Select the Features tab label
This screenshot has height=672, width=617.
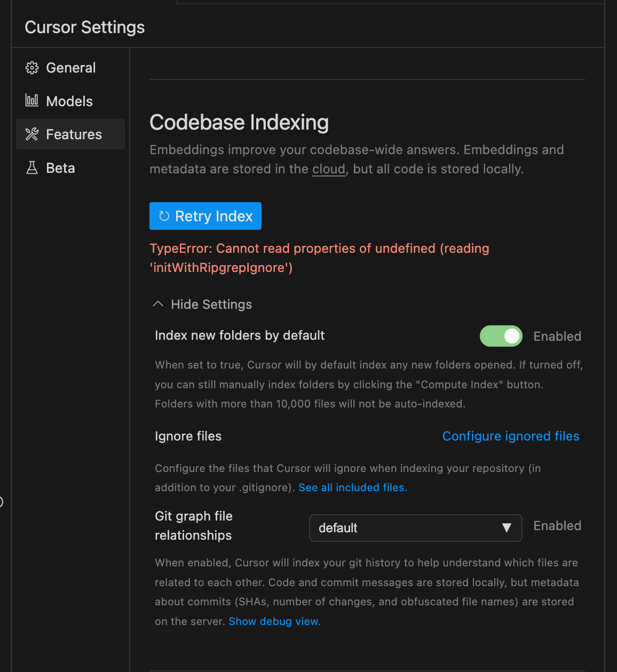[74, 134]
